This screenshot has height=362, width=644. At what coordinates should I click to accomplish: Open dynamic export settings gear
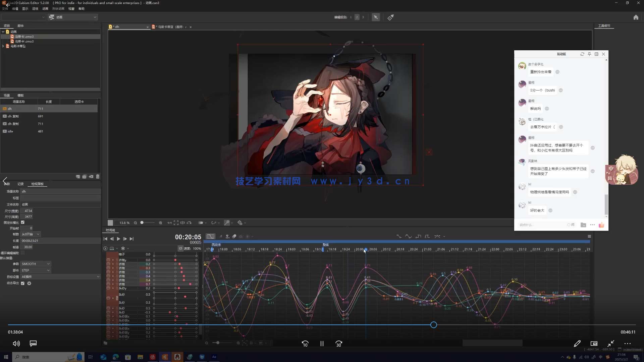click(29, 283)
